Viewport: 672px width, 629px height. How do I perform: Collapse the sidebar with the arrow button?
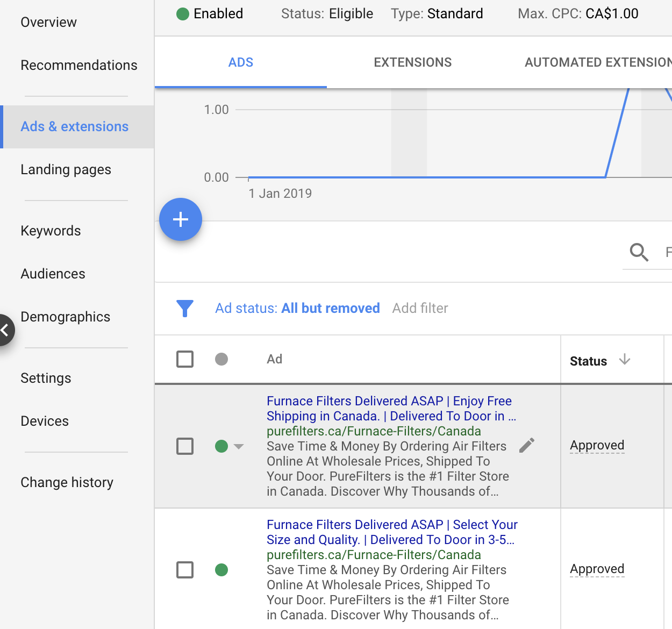(5, 330)
